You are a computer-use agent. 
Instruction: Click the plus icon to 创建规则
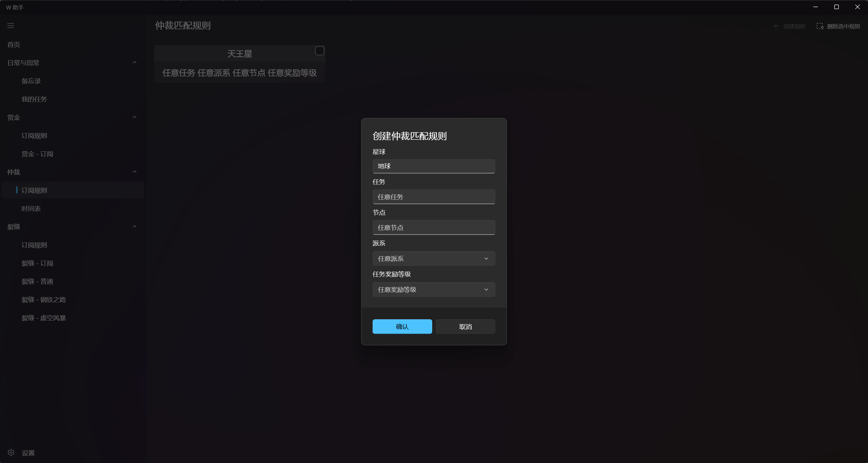pos(776,26)
